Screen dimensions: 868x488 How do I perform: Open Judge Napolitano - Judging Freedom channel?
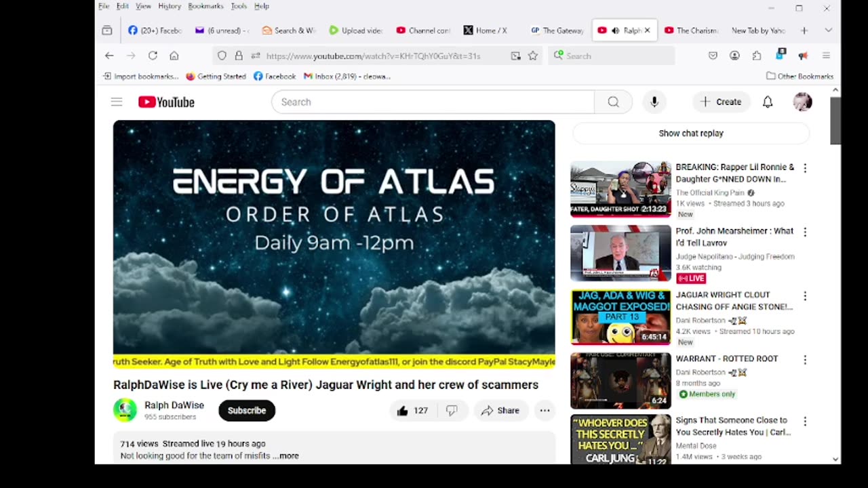(x=735, y=257)
